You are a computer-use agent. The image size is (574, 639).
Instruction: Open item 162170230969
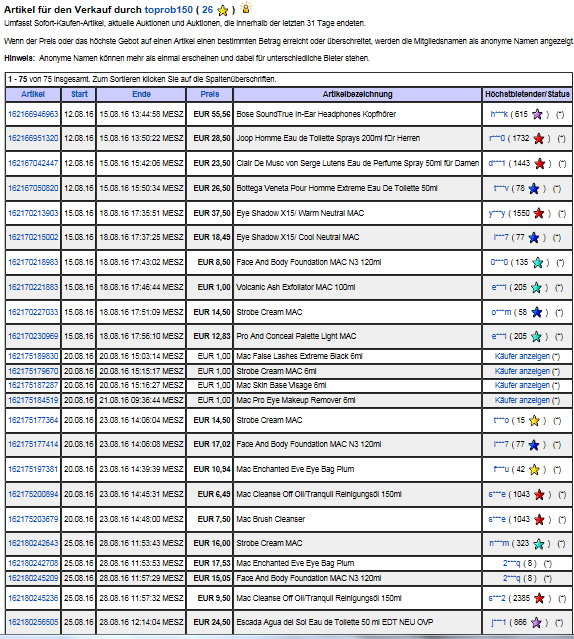[33, 336]
